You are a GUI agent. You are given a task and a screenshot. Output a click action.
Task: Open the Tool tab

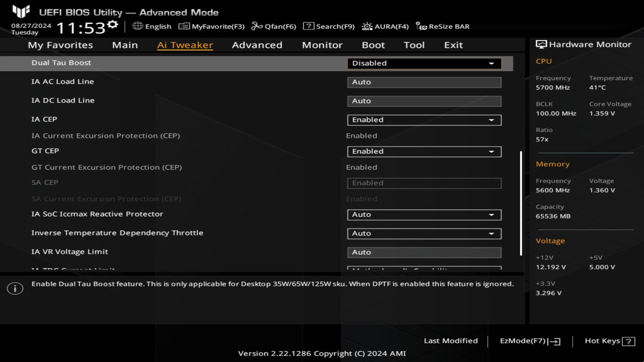coord(414,45)
